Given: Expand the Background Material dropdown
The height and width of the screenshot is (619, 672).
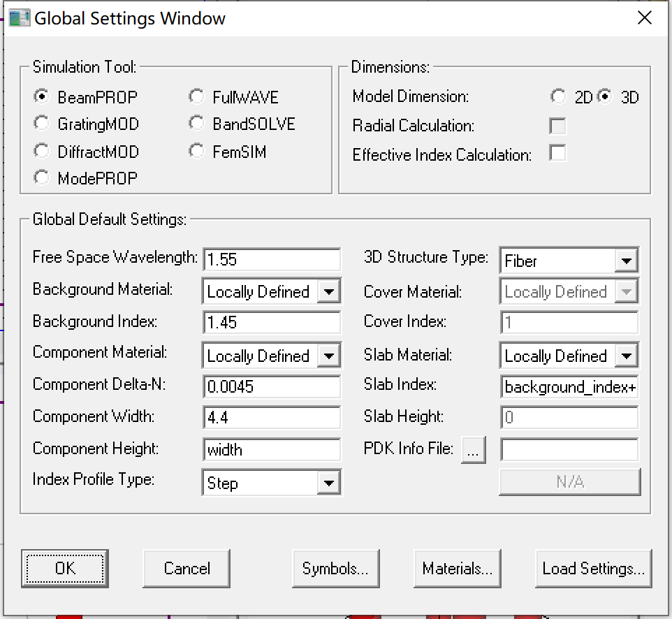Looking at the screenshot, I should point(328,291).
